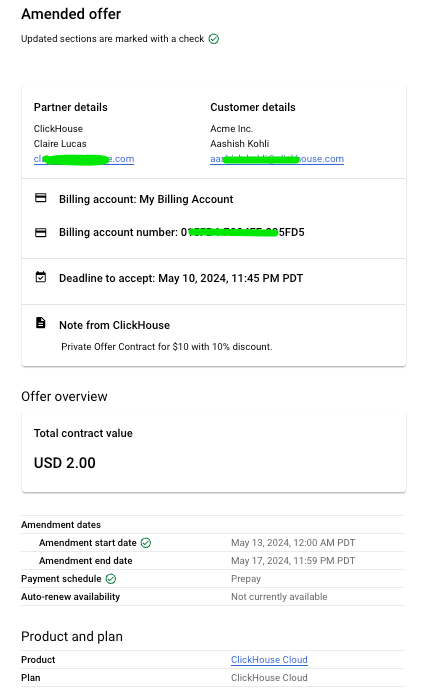The width and height of the screenshot is (446, 696).
Task: Click the 'Amended offer' heading
Action: point(71,14)
